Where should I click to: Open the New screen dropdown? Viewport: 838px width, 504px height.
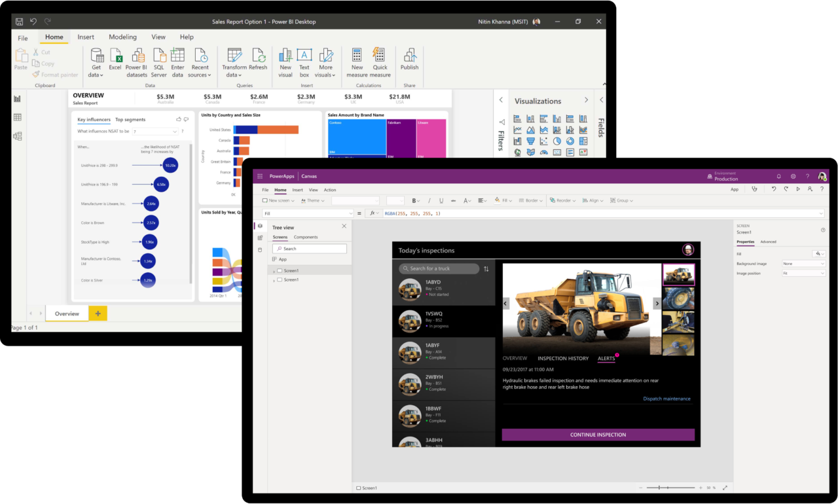(x=293, y=200)
